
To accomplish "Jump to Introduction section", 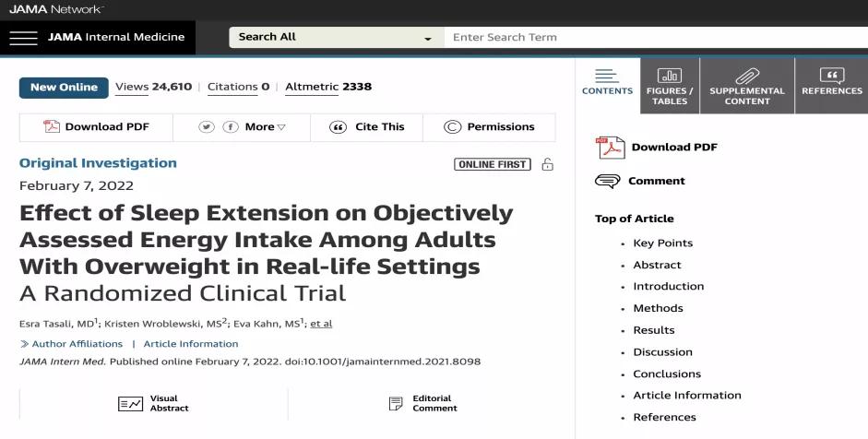I will tap(669, 286).
